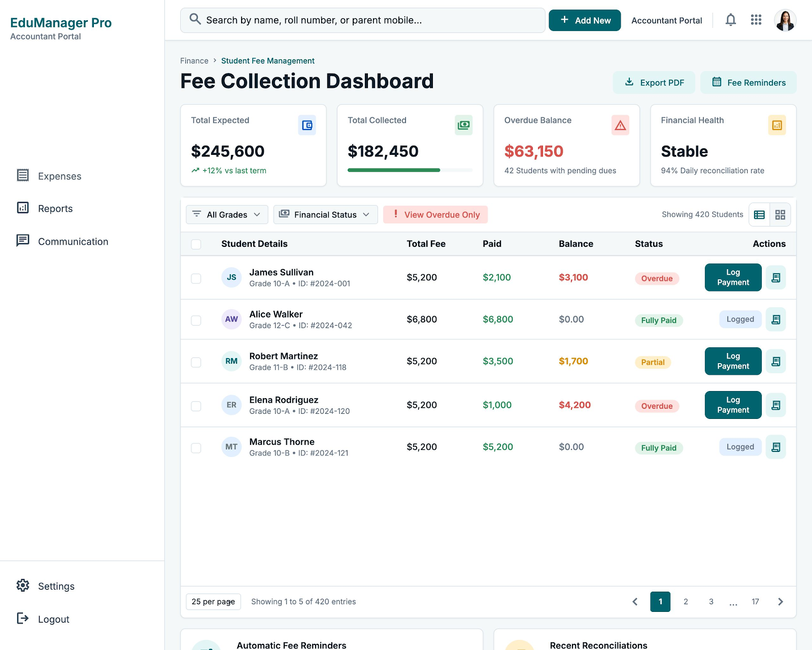The width and height of the screenshot is (812, 650).
Task: Click the JS avatar for James Sullivan
Action: [231, 277]
